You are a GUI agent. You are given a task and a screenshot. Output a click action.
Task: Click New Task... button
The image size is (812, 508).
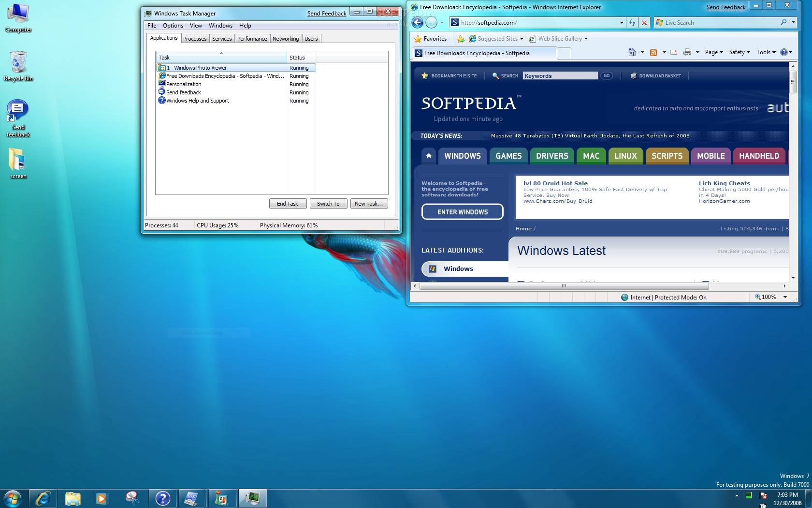(x=369, y=204)
